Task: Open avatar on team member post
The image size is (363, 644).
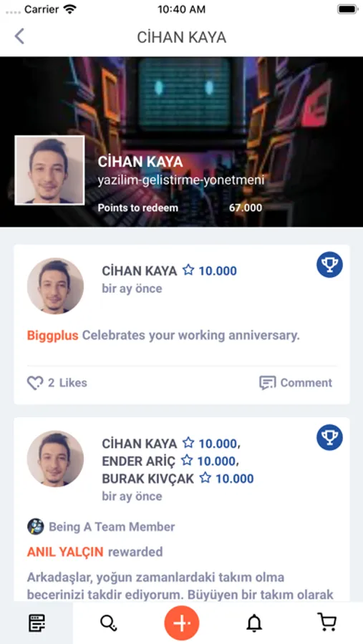Action: (x=56, y=459)
